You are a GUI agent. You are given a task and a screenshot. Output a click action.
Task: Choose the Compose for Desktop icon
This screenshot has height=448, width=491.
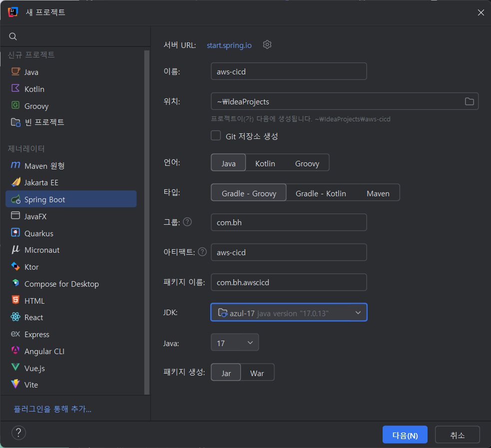coord(15,283)
